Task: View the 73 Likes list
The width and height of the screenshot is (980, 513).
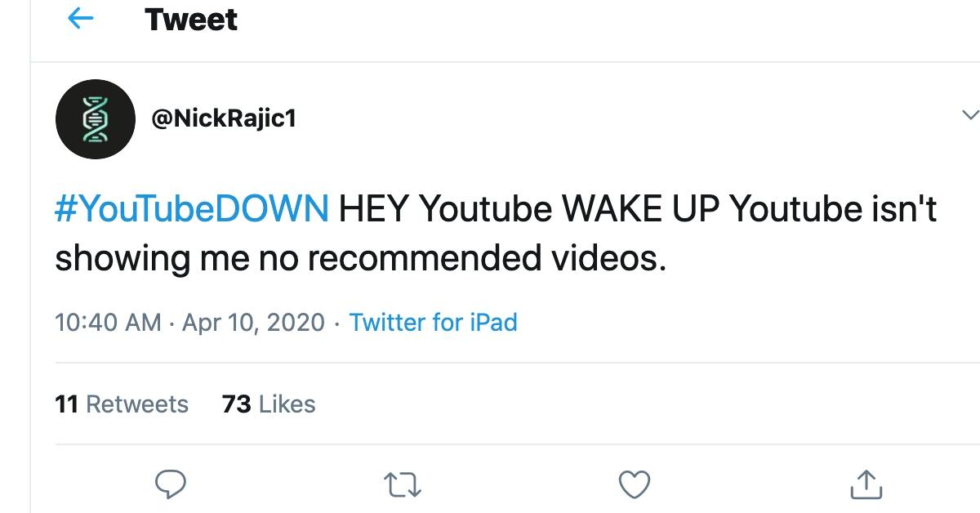Action: (x=269, y=404)
